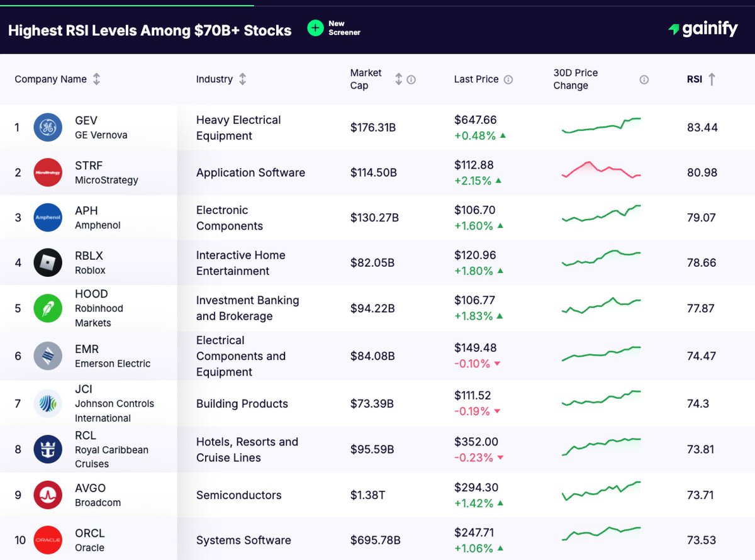Click the Industry column header text
Viewport: 755px width, 560px height.
click(x=215, y=79)
